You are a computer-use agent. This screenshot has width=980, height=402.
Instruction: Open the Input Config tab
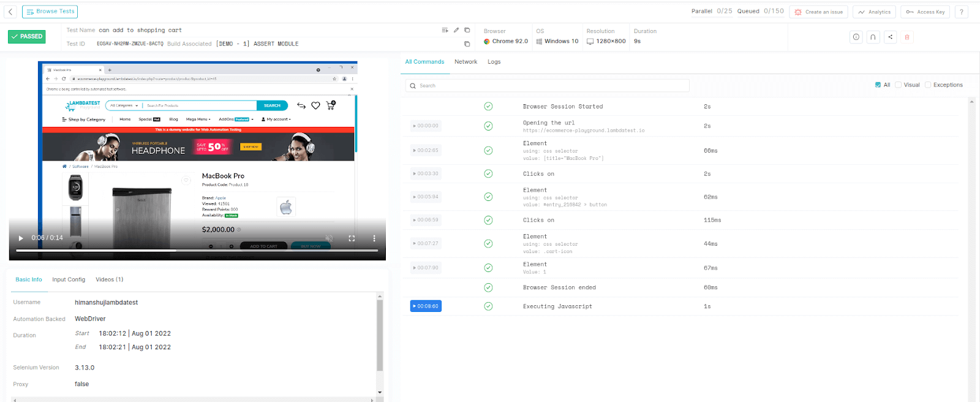(x=69, y=279)
